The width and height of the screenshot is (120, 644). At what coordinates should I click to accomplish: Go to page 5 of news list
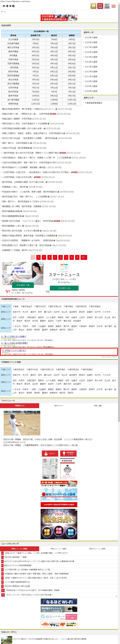(55, 257)
